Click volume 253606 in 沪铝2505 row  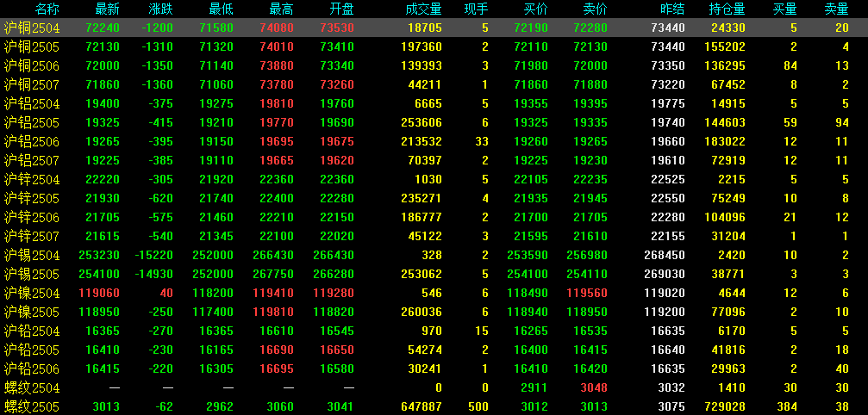pos(422,122)
